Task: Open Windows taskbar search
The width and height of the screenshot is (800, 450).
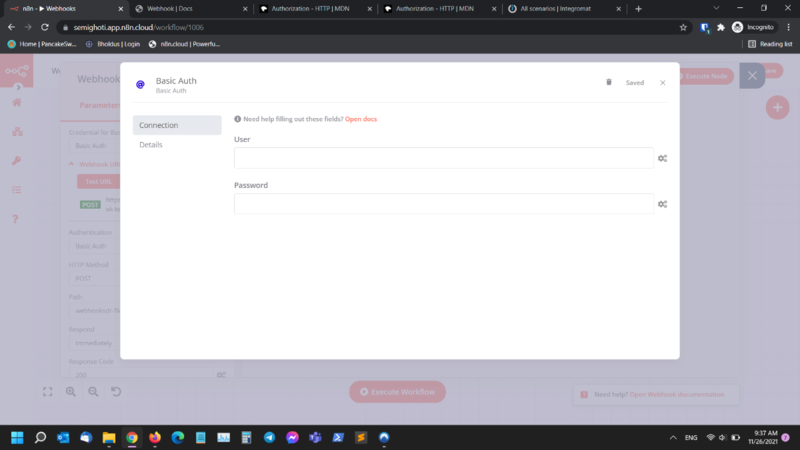Action: pos(40,437)
